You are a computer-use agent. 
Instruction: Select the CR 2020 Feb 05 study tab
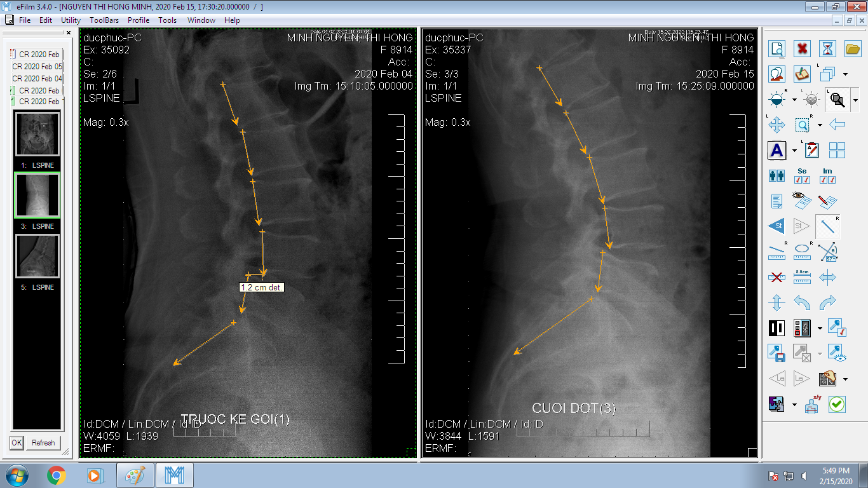(x=37, y=66)
